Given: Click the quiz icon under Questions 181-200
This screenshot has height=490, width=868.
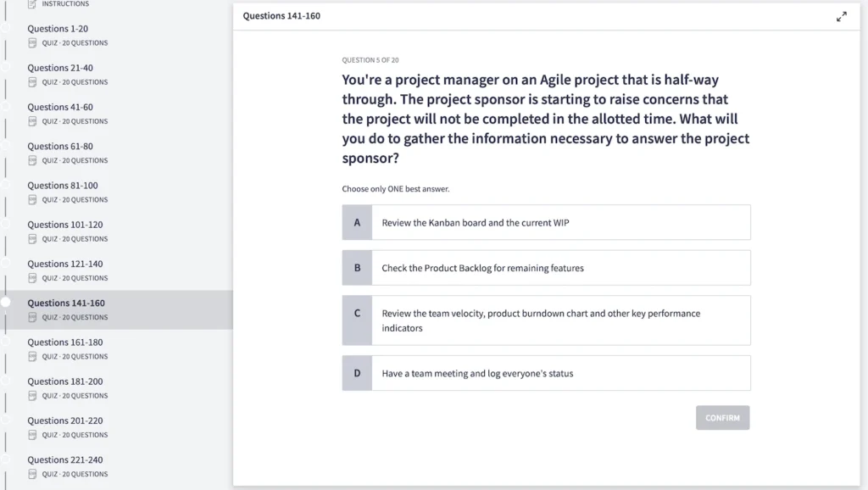Looking at the screenshot, I should click(x=31, y=395).
